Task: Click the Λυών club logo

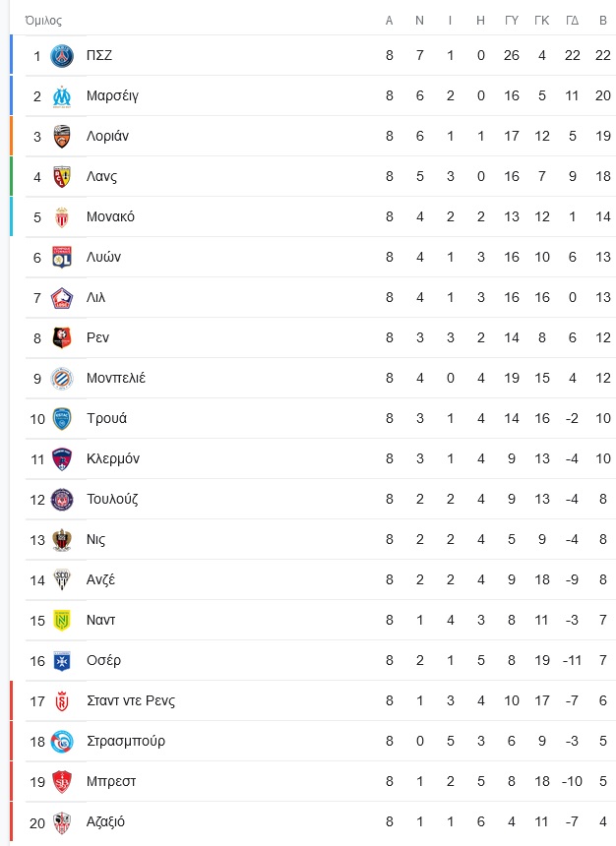Action: tap(62, 258)
